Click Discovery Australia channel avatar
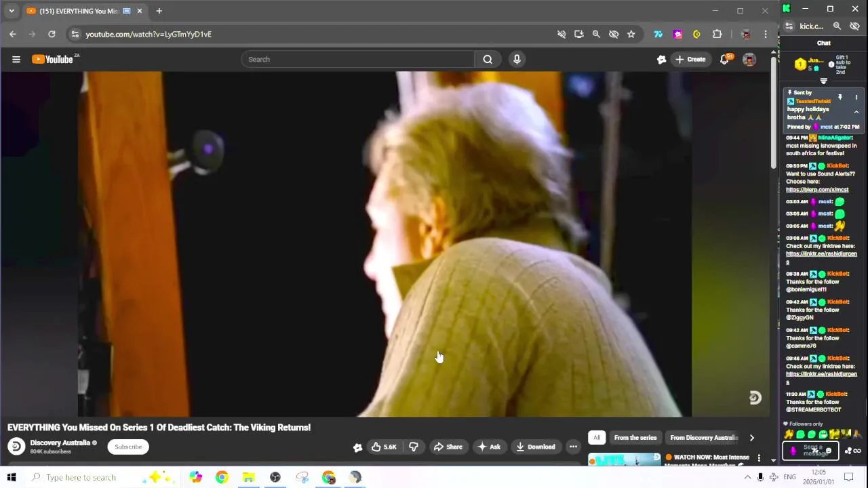 16,447
